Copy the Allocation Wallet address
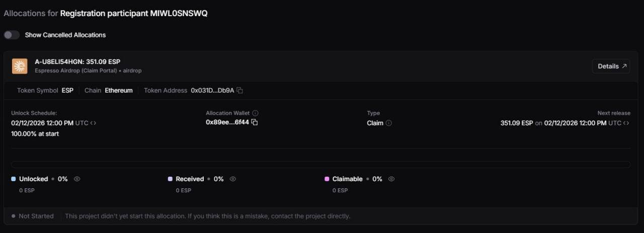 (x=255, y=122)
